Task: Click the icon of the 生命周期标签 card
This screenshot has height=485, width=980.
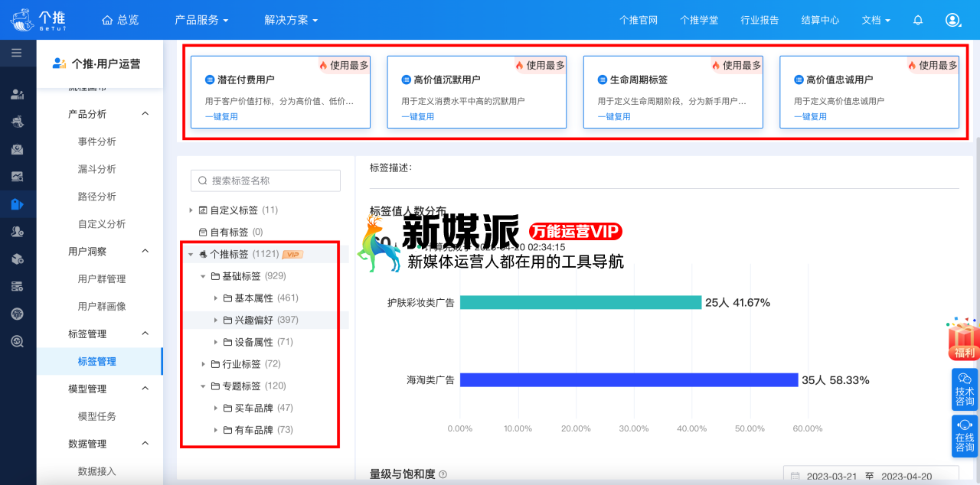Action: [603, 80]
